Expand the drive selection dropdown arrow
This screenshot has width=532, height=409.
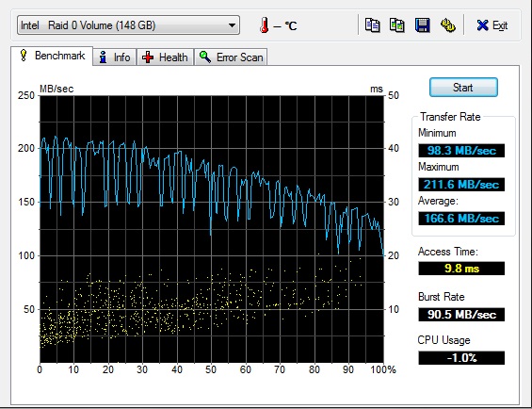(232, 25)
